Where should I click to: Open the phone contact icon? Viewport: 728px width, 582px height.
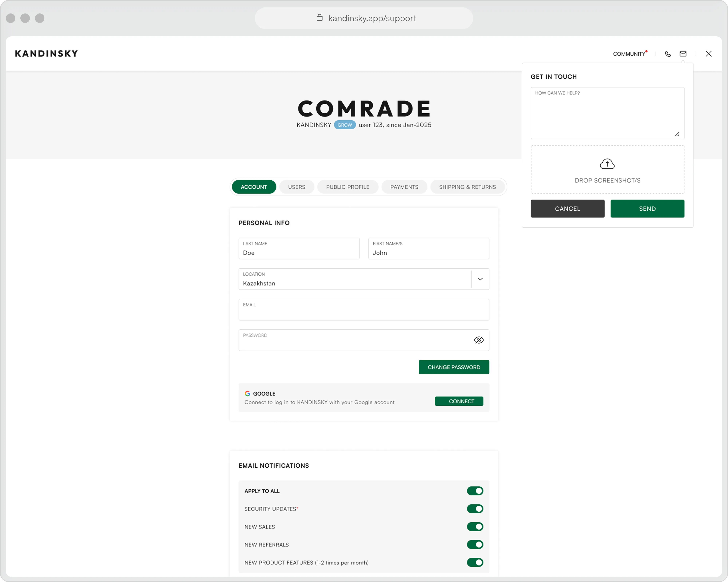pyautogui.click(x=668, y=54)
